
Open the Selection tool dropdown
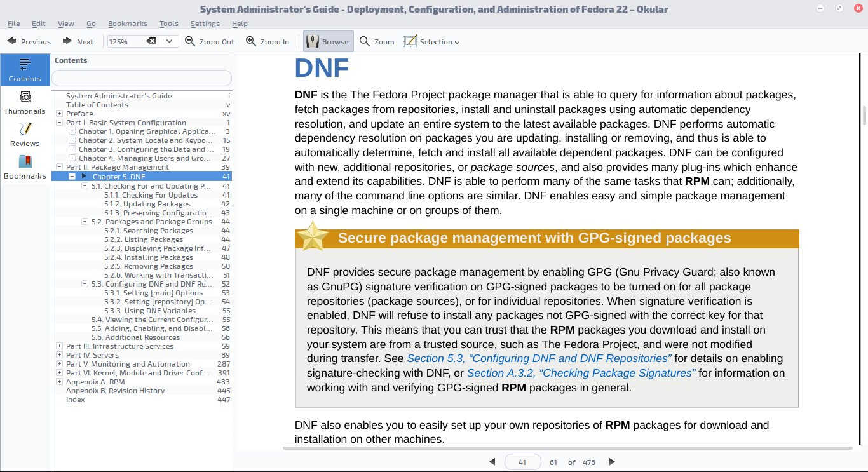[x=432, y=41]
